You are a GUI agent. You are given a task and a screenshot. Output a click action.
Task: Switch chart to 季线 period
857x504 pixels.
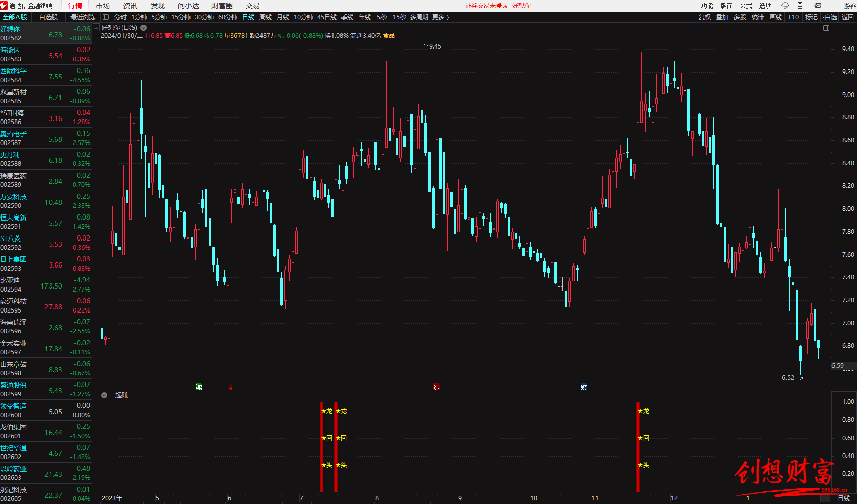(x=347, y=17)
